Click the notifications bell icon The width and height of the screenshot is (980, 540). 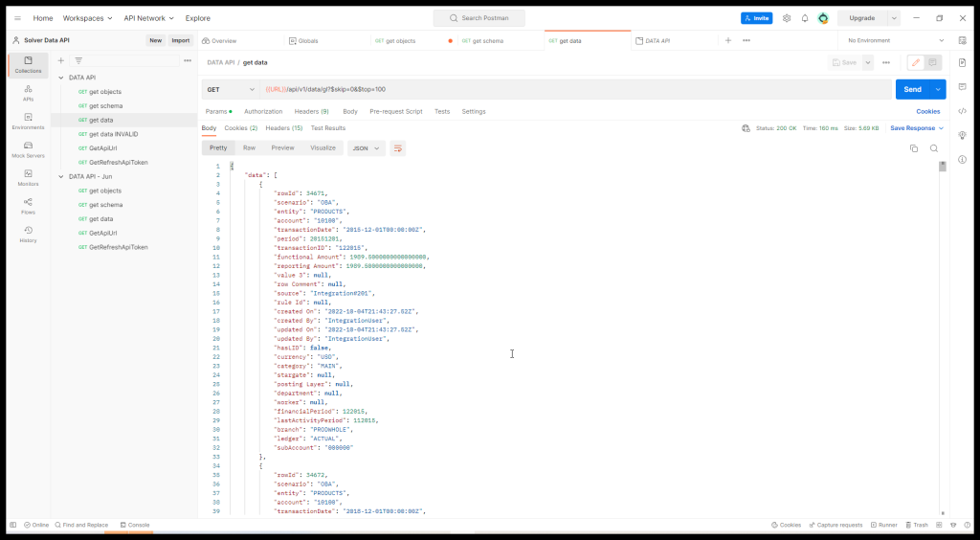[805, 18]
